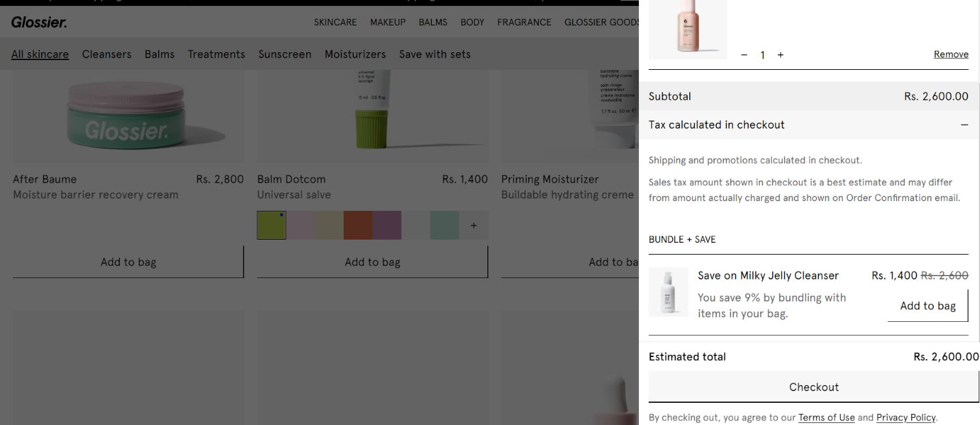Click the After Baume product title
Viewport: 980px width, 425px height.
click(45, 179)
